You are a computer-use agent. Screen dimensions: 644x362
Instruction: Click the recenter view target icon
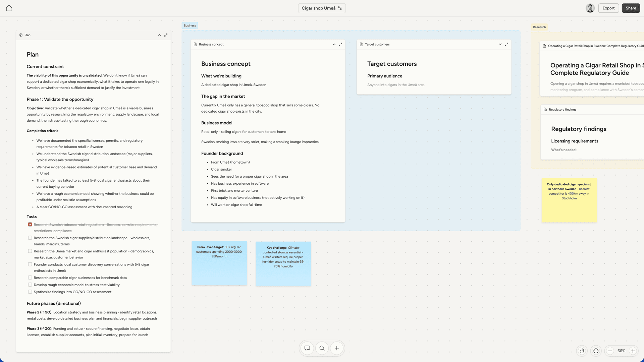tap(596, 351)
